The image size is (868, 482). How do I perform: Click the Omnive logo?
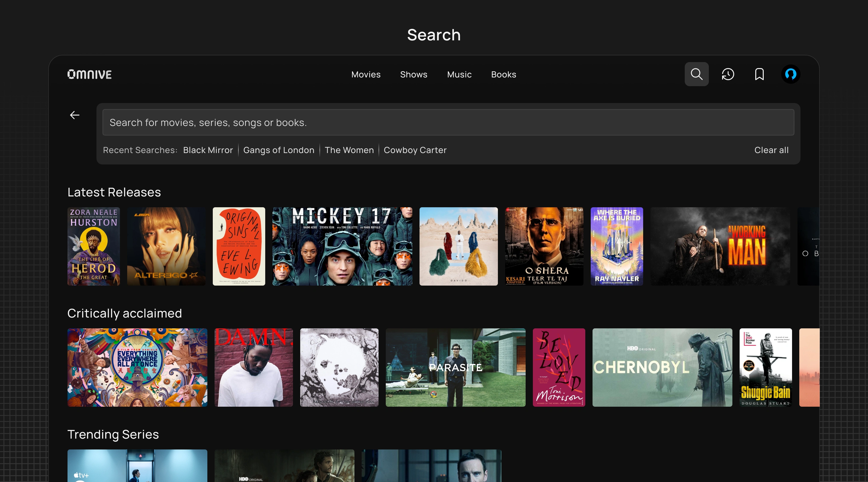pos(90,74)
